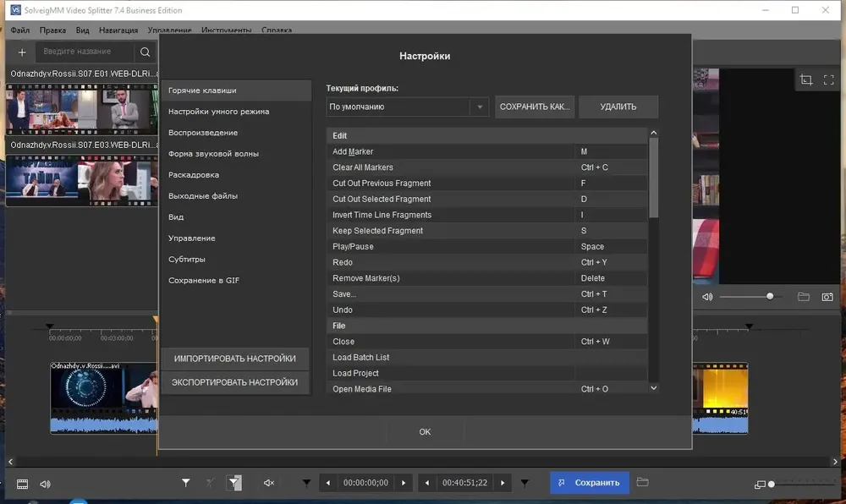
Task: Toggle audio waveform speaker icon at bottom left
Action: [46, 484]
